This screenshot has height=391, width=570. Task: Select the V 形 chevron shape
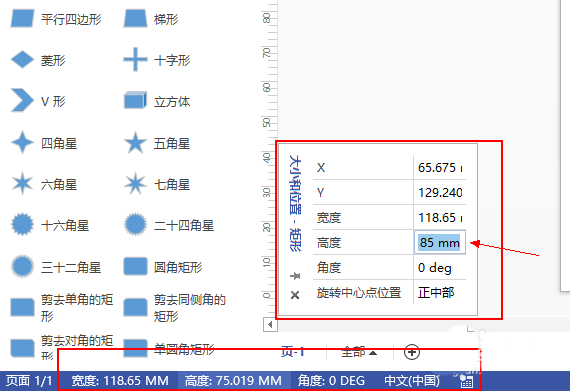tap(38, 101)
